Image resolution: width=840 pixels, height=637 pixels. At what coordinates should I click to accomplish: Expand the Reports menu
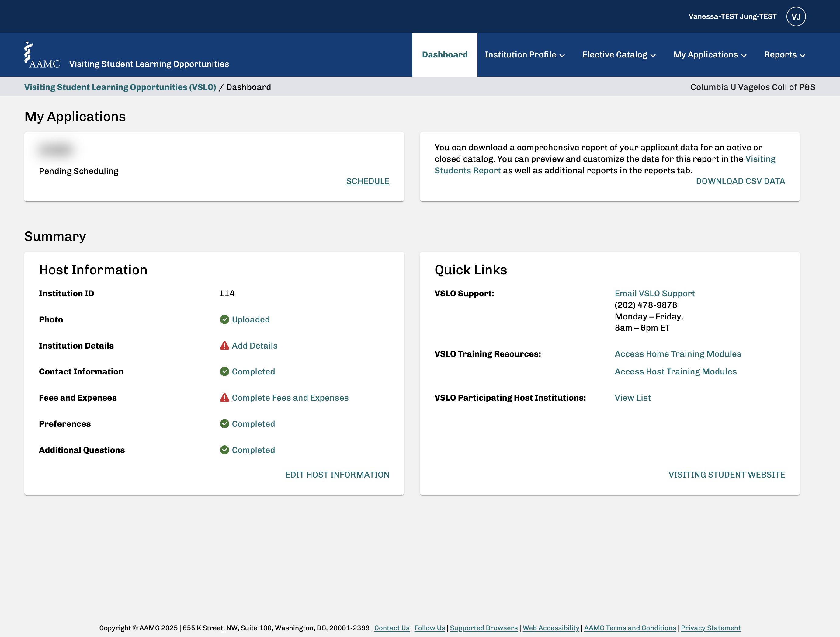[785, 55]
